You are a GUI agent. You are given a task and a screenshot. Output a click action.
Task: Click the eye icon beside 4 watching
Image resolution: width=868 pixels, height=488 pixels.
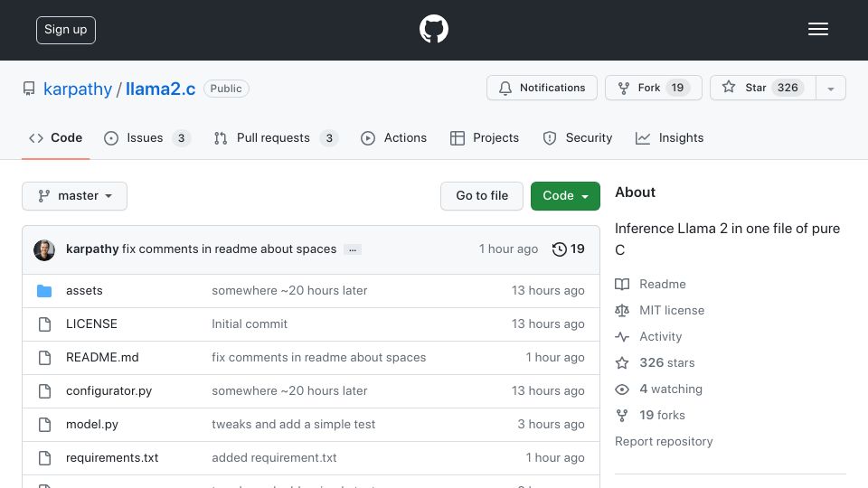pyautogui.click(x=622, y=389)
